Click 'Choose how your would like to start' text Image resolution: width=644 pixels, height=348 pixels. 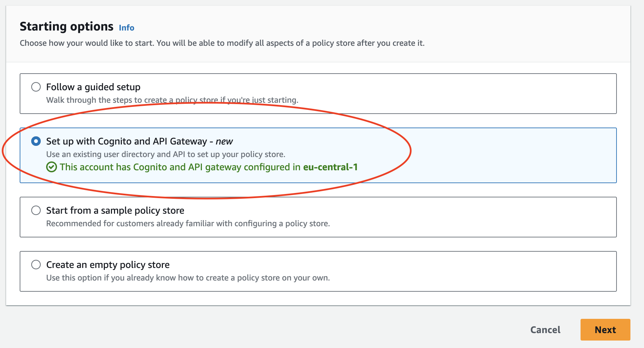(x=222, y=43)
